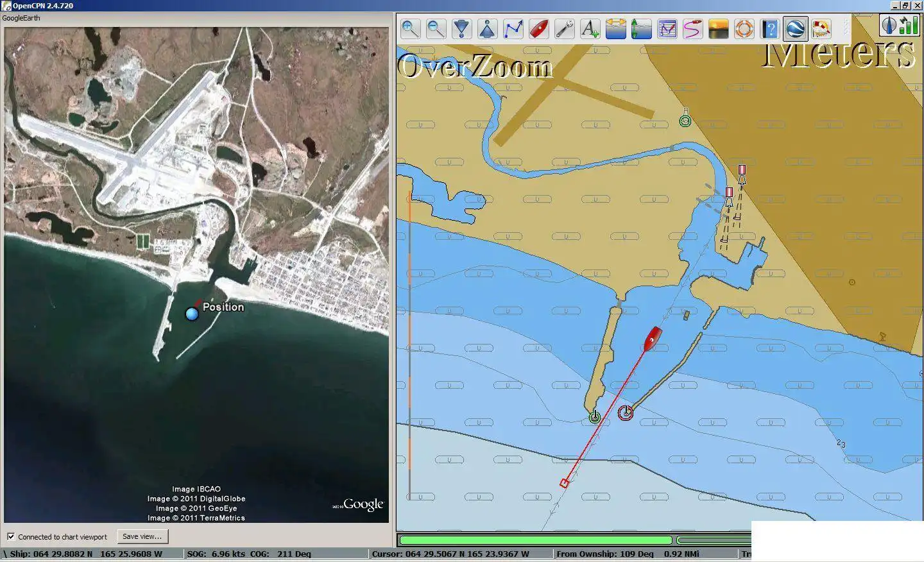The height and width of the screenshot is (562, 924).
Task: Click the Image © 2011 GeoEye credit
Action: [x=196, y=508]
